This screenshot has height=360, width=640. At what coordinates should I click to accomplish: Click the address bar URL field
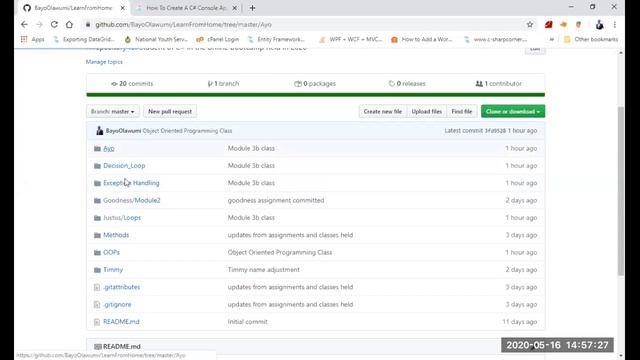(302, 24)
